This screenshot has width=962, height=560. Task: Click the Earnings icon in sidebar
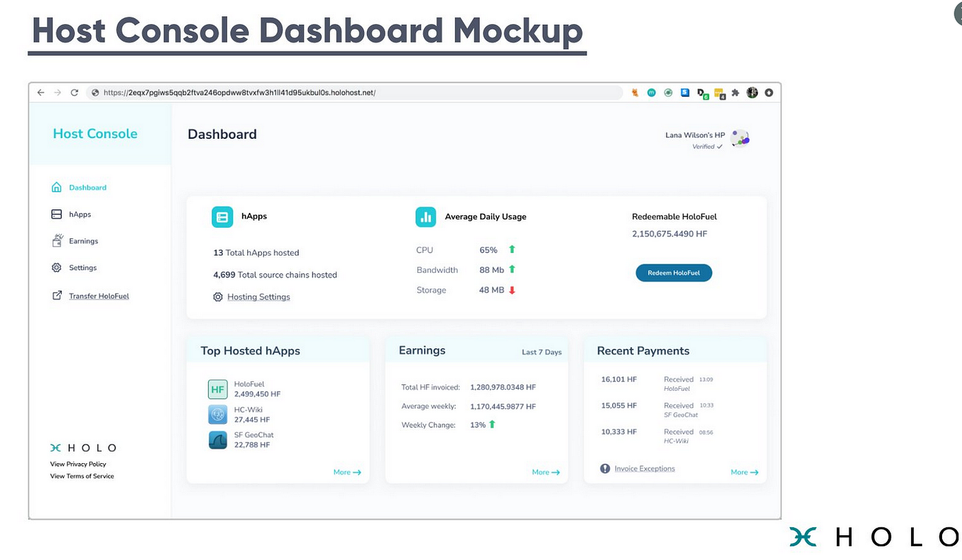[x=57, y=240]
